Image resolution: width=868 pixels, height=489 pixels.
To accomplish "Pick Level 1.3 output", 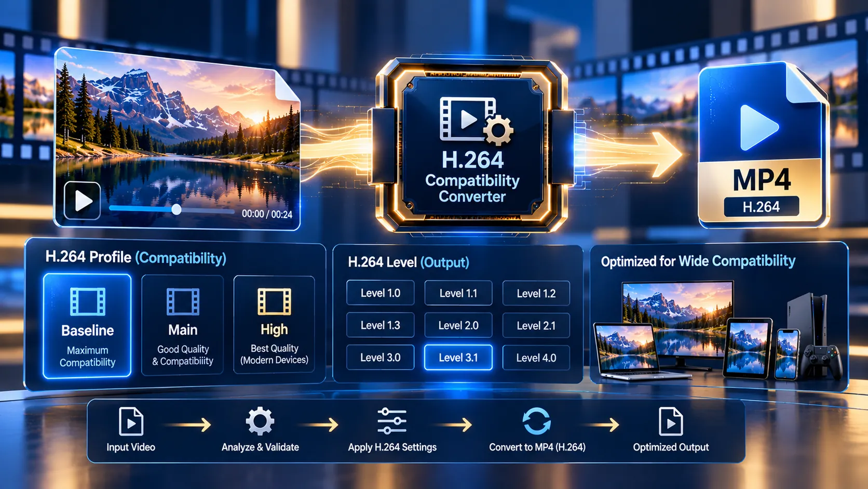I will [x=381, y=325].
